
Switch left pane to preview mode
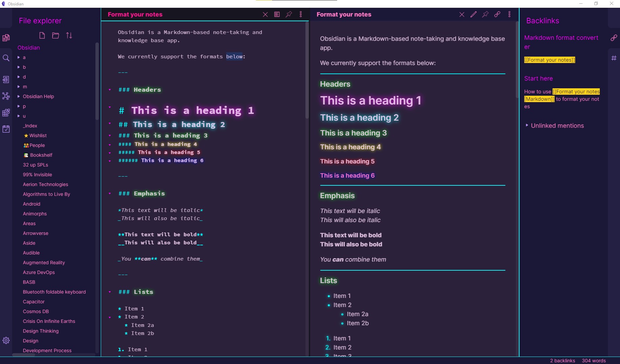(277, 14)
